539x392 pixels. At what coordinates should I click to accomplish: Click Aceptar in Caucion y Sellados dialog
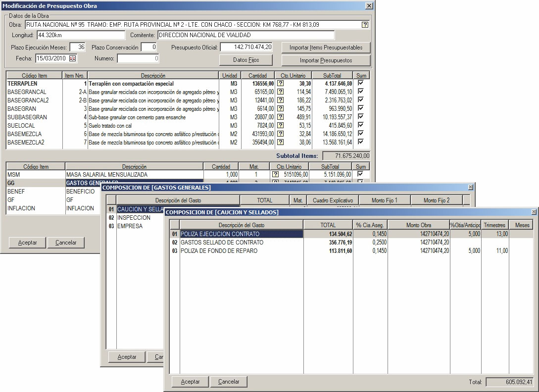190,382
